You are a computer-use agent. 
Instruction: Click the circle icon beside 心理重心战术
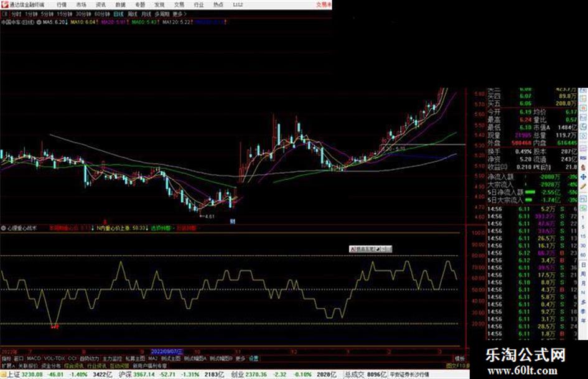[x=3, y=228]
